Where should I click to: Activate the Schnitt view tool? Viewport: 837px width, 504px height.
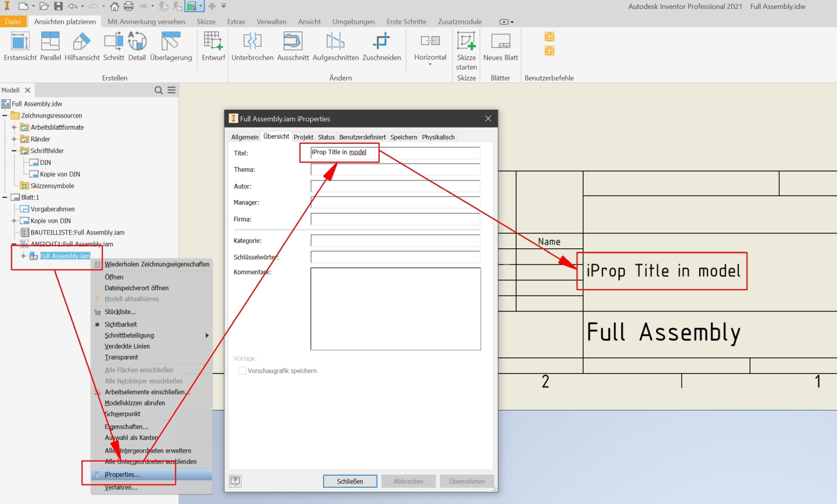click(114, 47)
